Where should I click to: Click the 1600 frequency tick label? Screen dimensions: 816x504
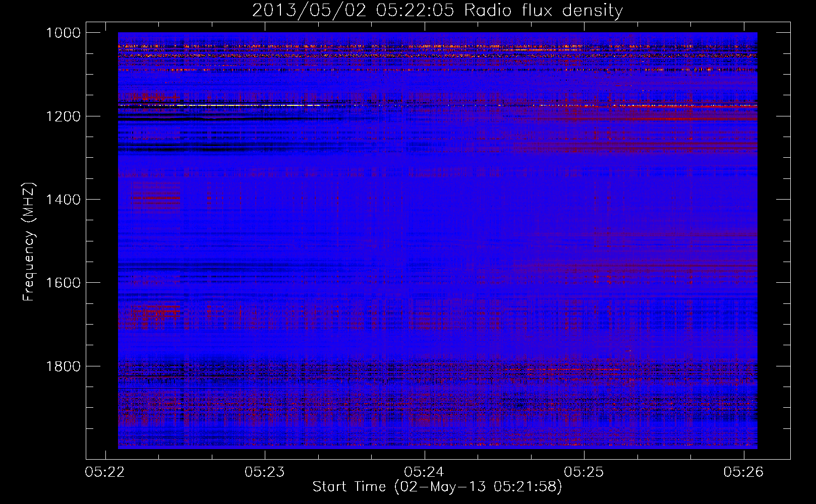[63, 283]
